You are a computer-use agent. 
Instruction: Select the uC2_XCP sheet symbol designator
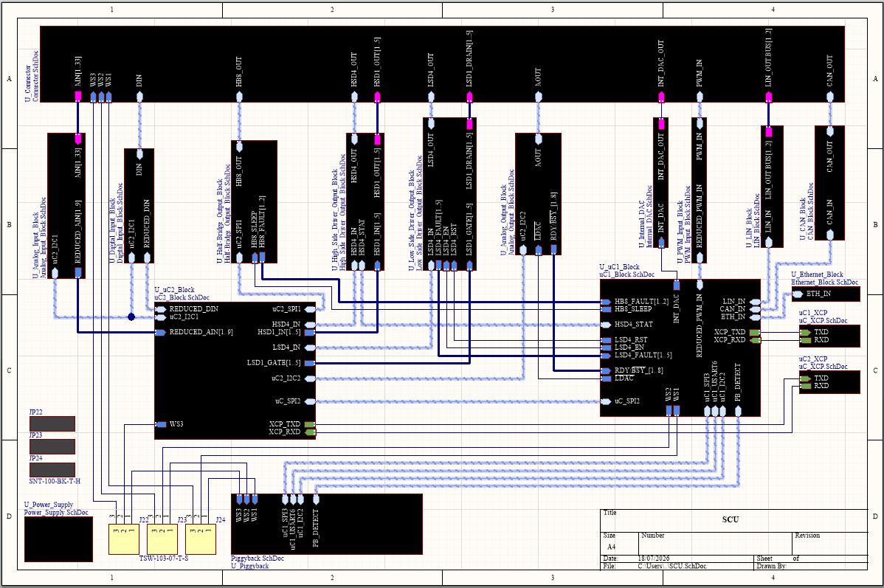pos(813,359)
